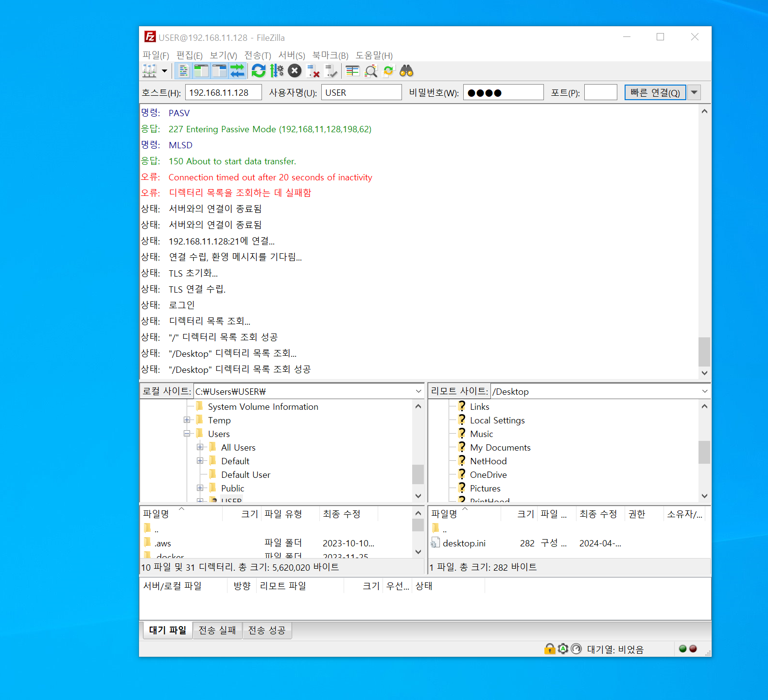The image size is (768, 700).
Task: Disconnect from the current server
Action: 313,71
